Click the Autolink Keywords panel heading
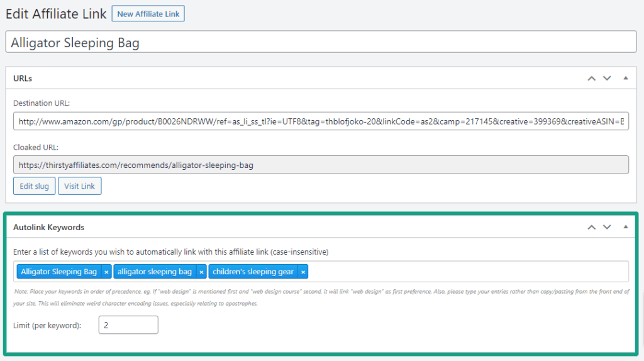644x361 pixels. [48, 227]
